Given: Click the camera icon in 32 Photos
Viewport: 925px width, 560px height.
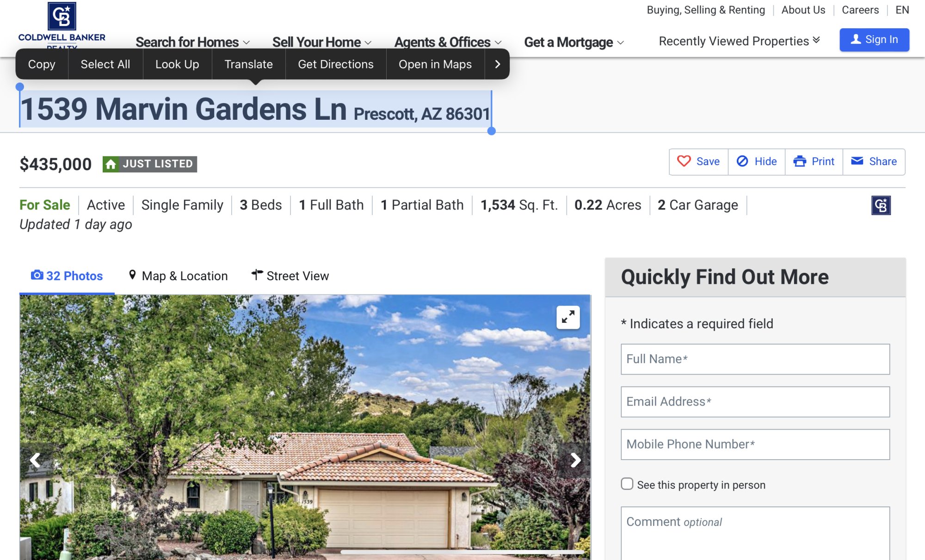Looking at the screenshot, I should point(37,275).
